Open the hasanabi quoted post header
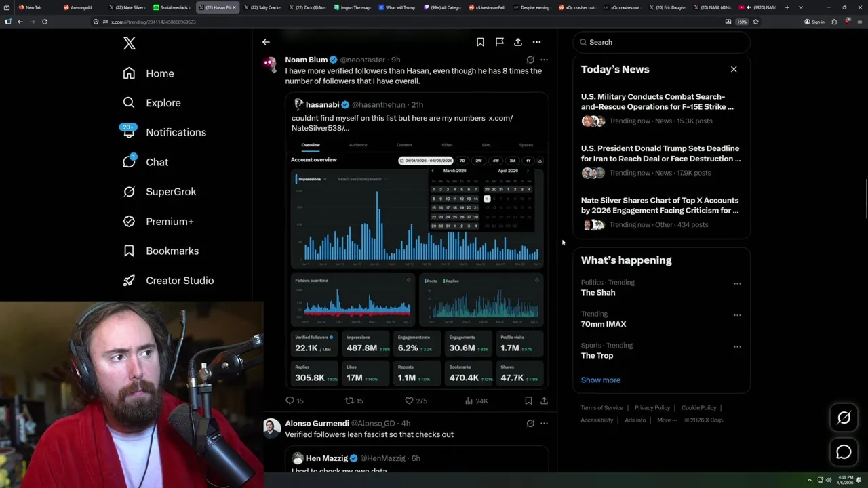Image resolution: width=868 pixels, height=488 pixels. [x=358, y=104]
